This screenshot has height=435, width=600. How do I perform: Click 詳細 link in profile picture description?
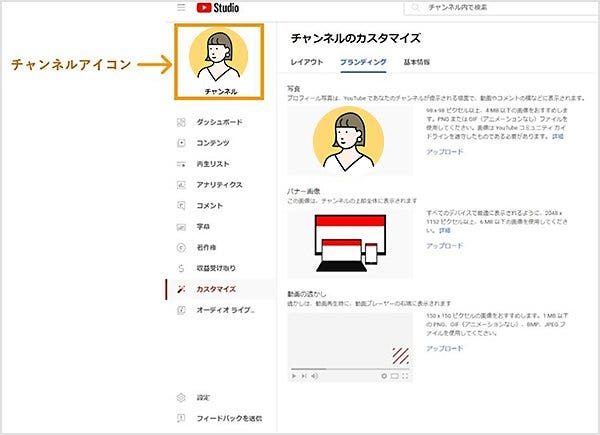pos(558,137)
